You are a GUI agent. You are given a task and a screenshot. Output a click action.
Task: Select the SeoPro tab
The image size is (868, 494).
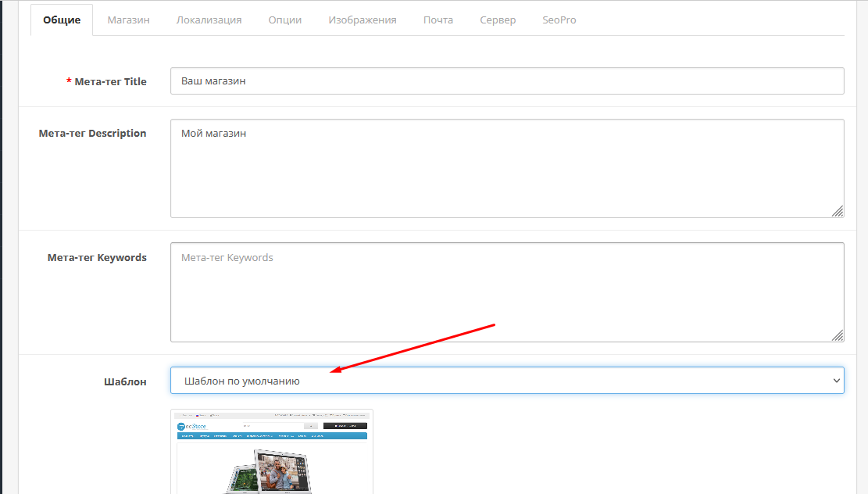[559, 20]
